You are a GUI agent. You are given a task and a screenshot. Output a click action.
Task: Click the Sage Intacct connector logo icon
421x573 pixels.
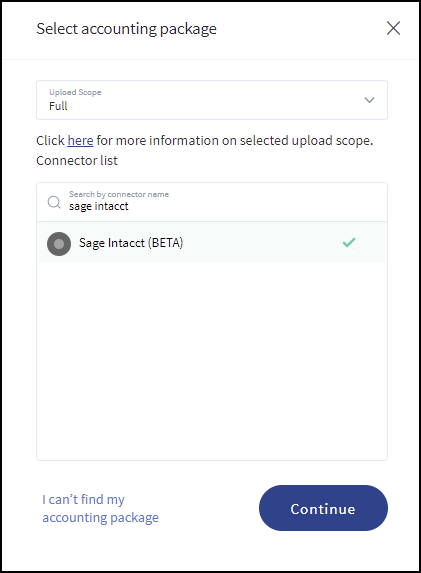59,244
